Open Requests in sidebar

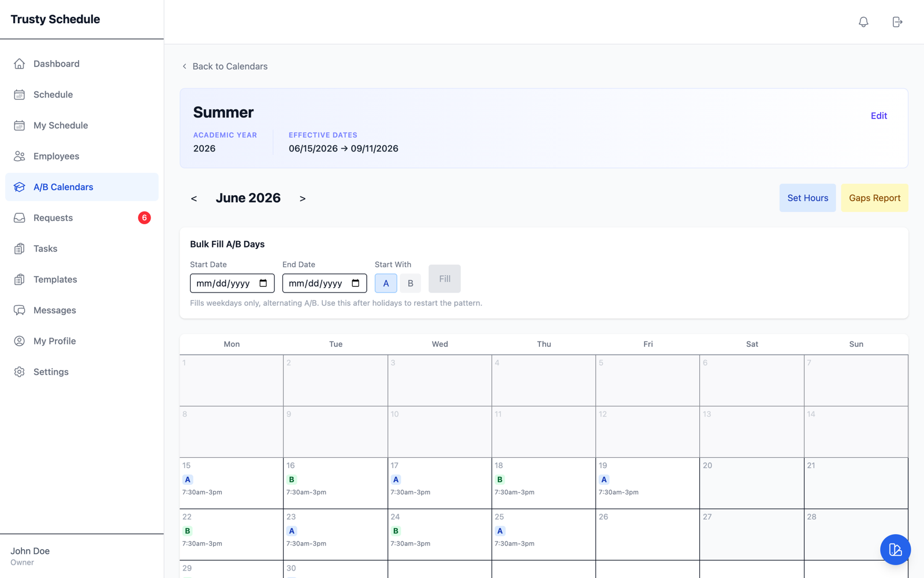(82, 218)
